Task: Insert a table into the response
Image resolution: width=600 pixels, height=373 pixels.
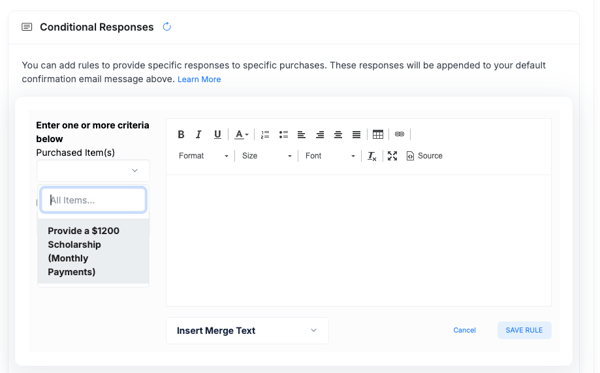Action: 378,134
